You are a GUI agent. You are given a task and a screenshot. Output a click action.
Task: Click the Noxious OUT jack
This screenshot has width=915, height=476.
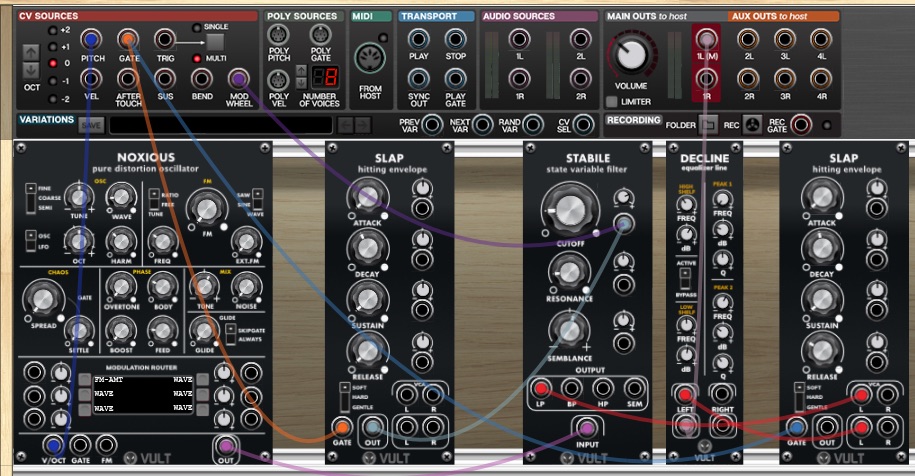point(226,447)
